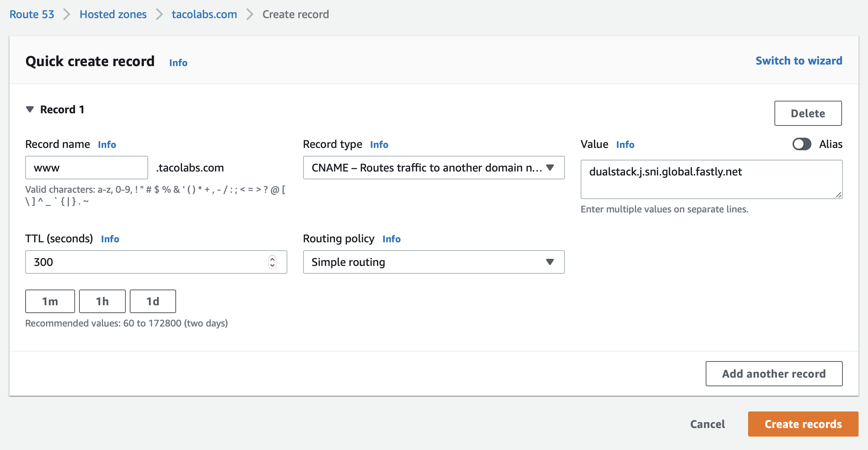Open the Record name Info help
868x450 pixels.
pos(107,144)
